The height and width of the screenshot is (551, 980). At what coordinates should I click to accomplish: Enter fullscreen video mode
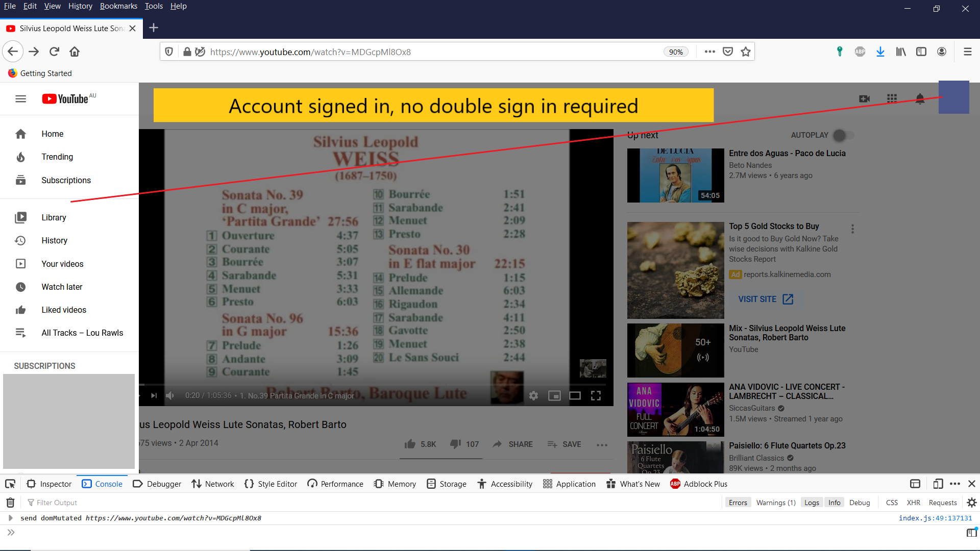point(596,395)
